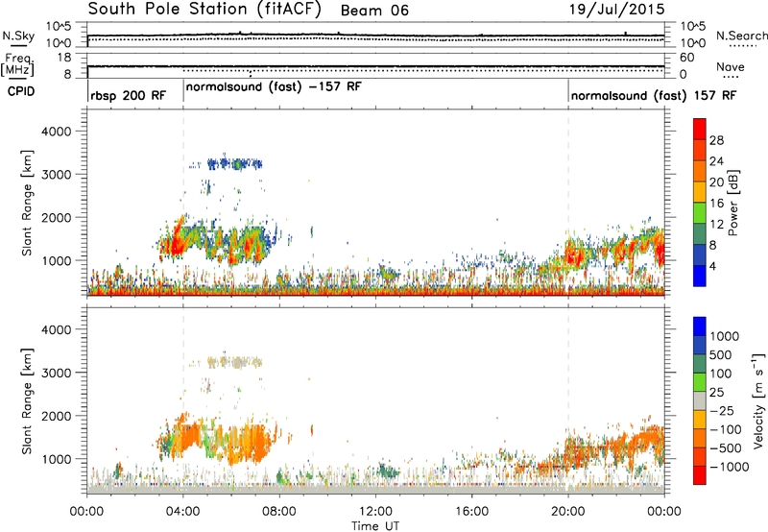Click the '10^5' left label of the noise panel
This screenshot has height=532, width=768.
[x=59, y=27]
